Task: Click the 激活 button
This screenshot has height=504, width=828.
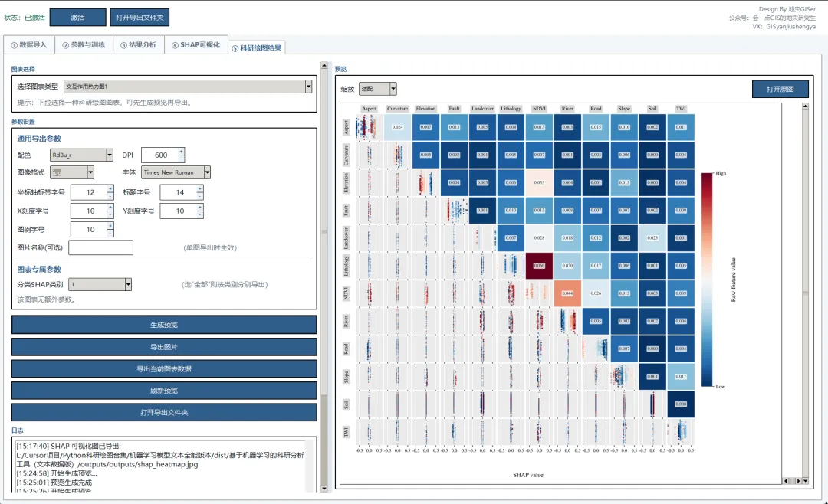Action: (x=77, y=18)
